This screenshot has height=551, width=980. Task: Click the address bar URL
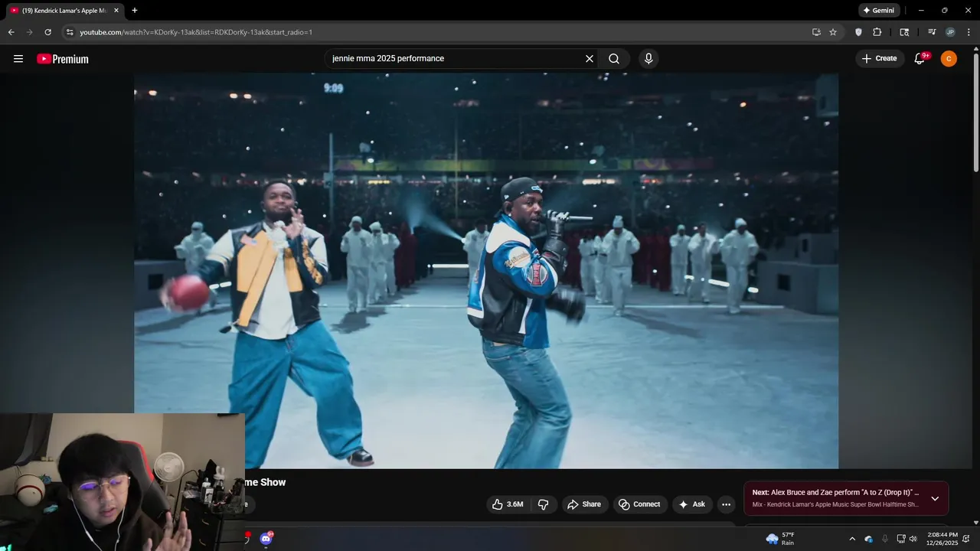(196, 32)
